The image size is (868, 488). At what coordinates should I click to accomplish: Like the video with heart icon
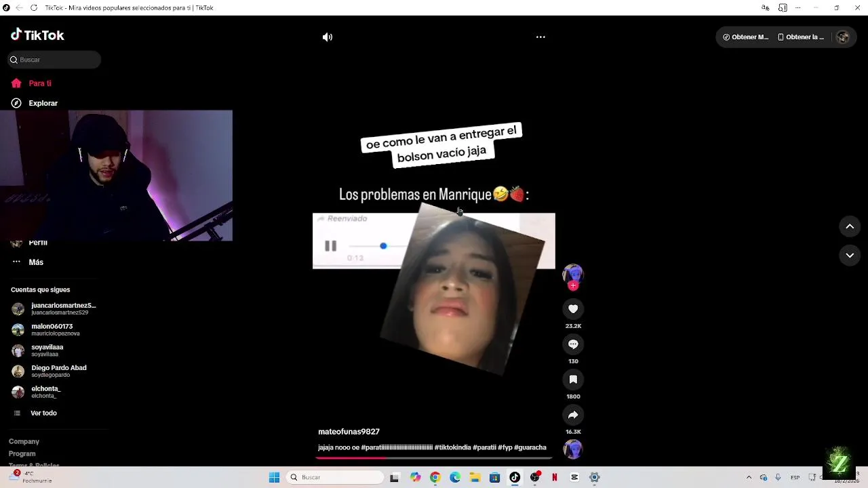573,309
